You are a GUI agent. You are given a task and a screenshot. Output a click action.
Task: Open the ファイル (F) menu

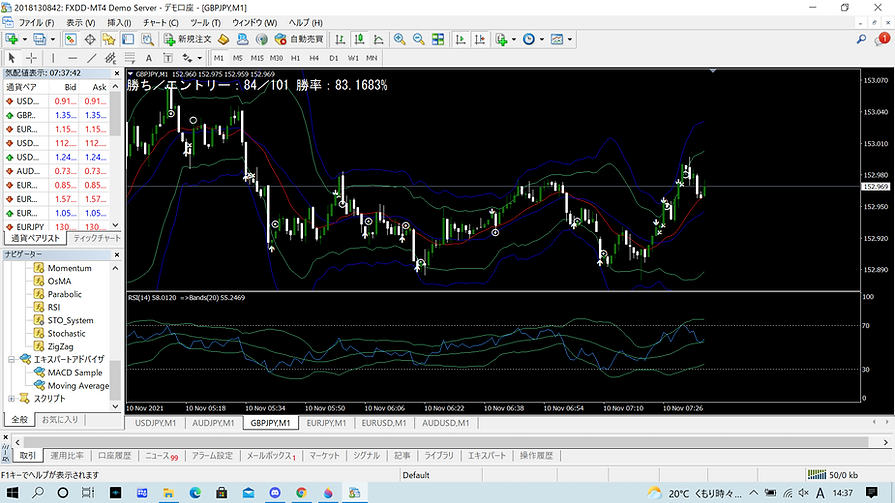coord(36,23)
